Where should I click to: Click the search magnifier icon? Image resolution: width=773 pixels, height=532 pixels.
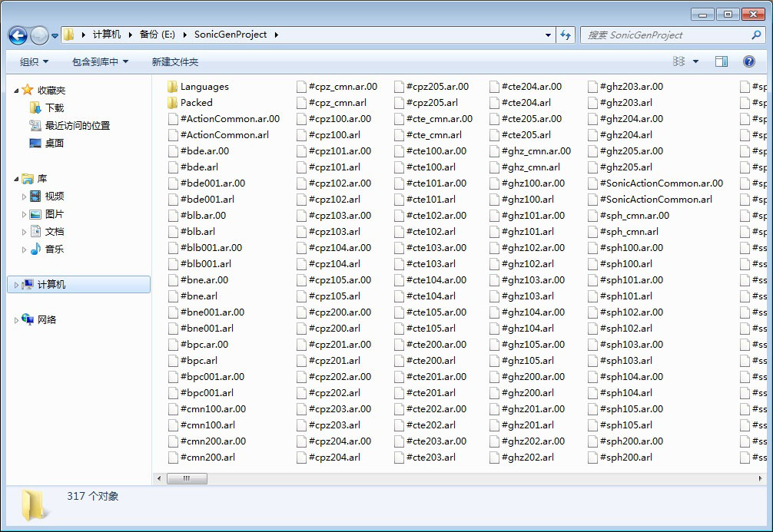pos(756,35)
